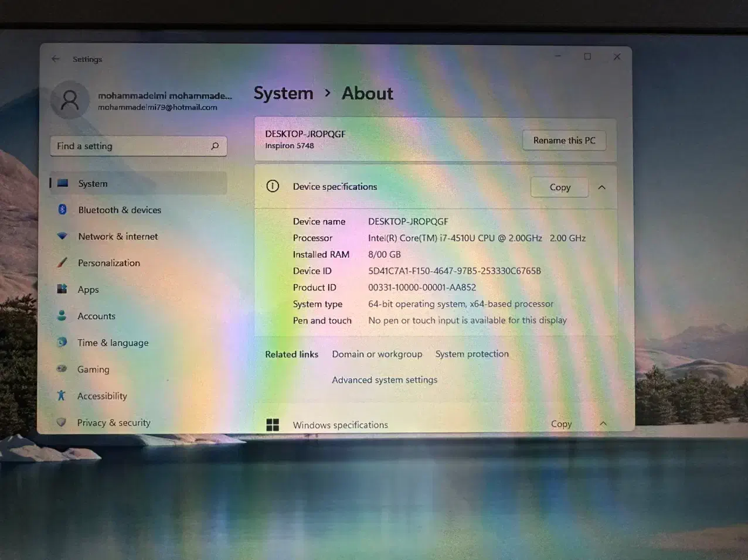Click the Bluetooth icon in sidebar
748x560 pixels.
tap(62, 210)
